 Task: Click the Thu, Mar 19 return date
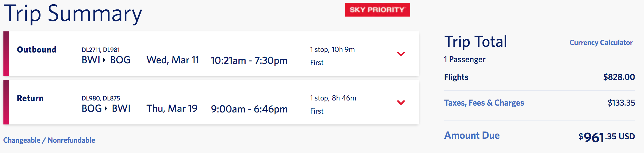[x=172, y=109]
